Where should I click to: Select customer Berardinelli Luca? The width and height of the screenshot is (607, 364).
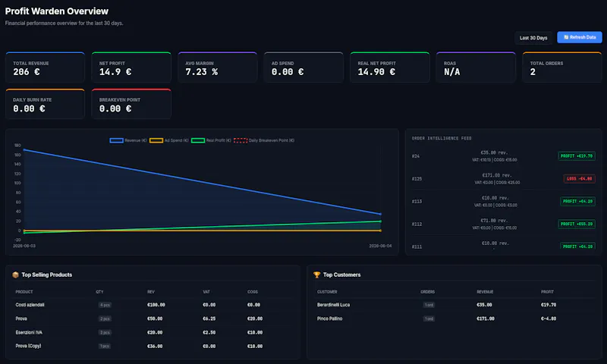tap(333, 305)
